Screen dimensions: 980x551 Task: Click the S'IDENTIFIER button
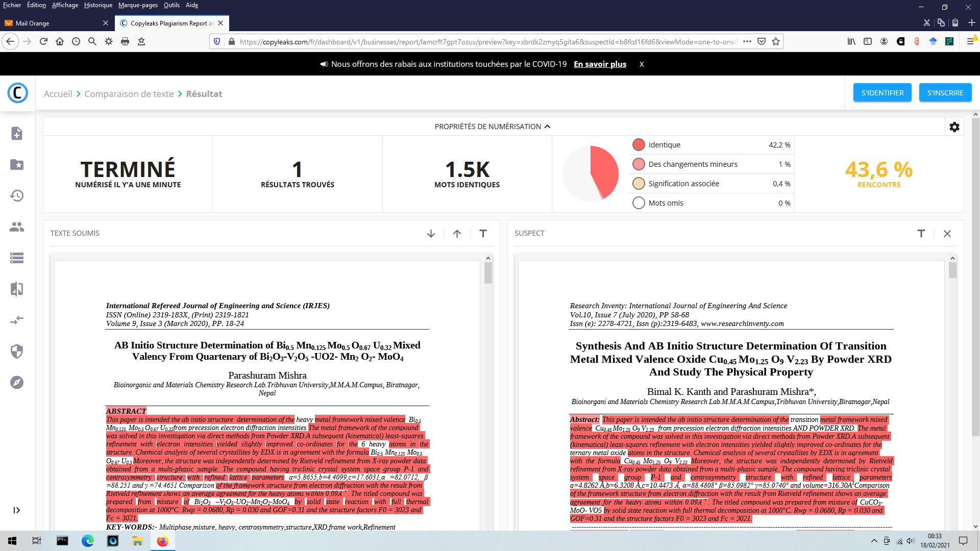[882, 93]
